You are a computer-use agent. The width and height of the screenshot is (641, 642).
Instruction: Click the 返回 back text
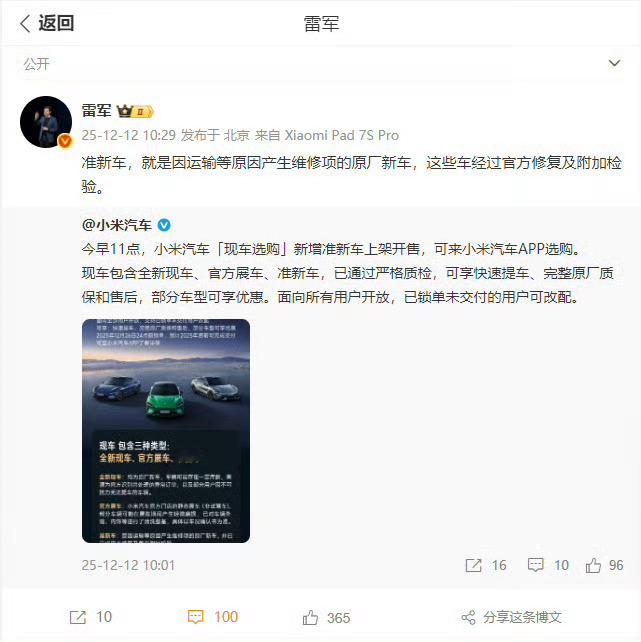click(x=56, y=23)
